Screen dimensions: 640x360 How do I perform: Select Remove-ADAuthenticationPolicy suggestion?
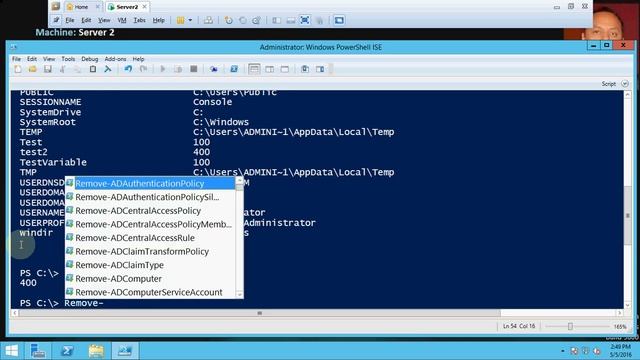pos(150,184)
